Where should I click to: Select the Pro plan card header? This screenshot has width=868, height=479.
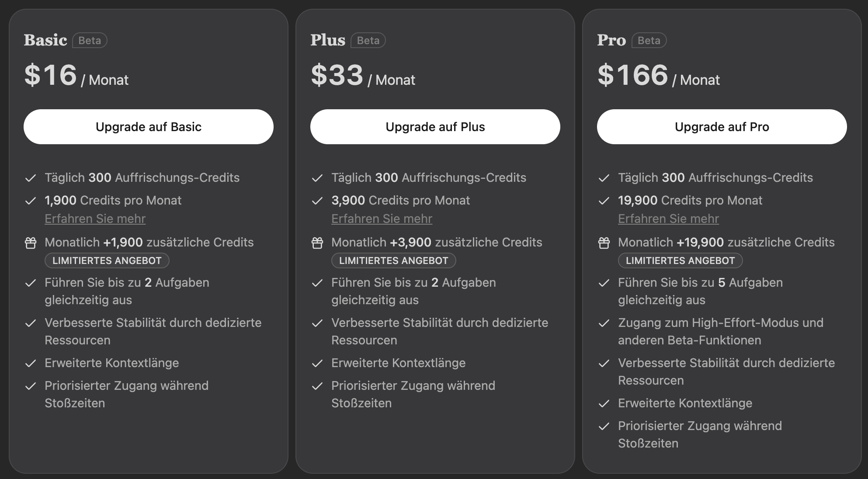point(611,40)
